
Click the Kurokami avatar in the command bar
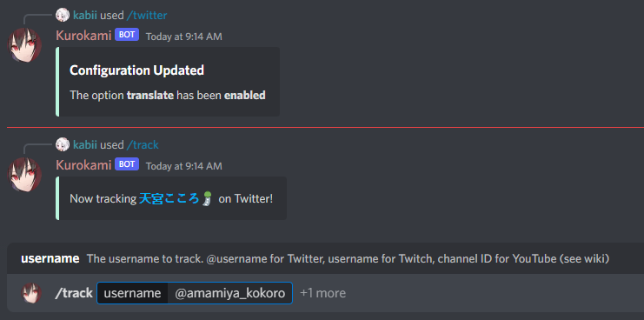tap(31, 293)
